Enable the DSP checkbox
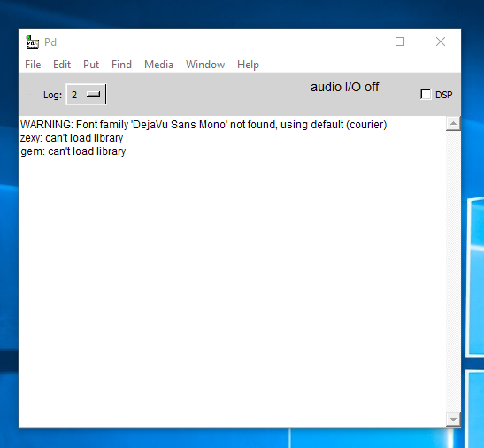Image resolution: width=484 pixels, height=448 pixels. coord(426,94)
